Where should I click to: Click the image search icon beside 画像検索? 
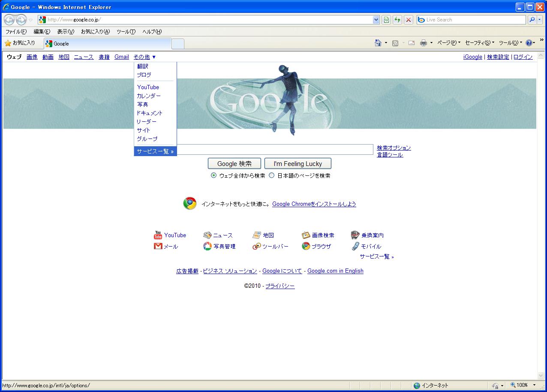pos(306,235)
